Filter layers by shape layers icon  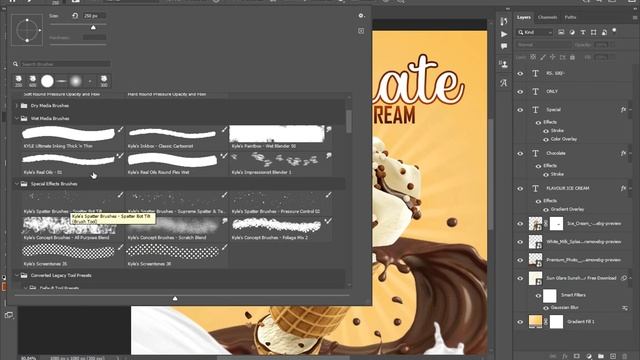click(x=593, y=32)
